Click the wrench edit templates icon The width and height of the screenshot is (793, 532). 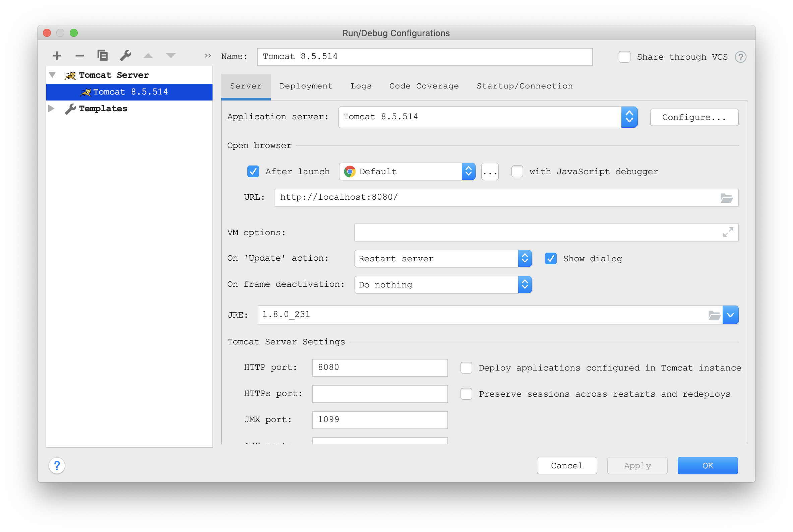tap(125, 55)
